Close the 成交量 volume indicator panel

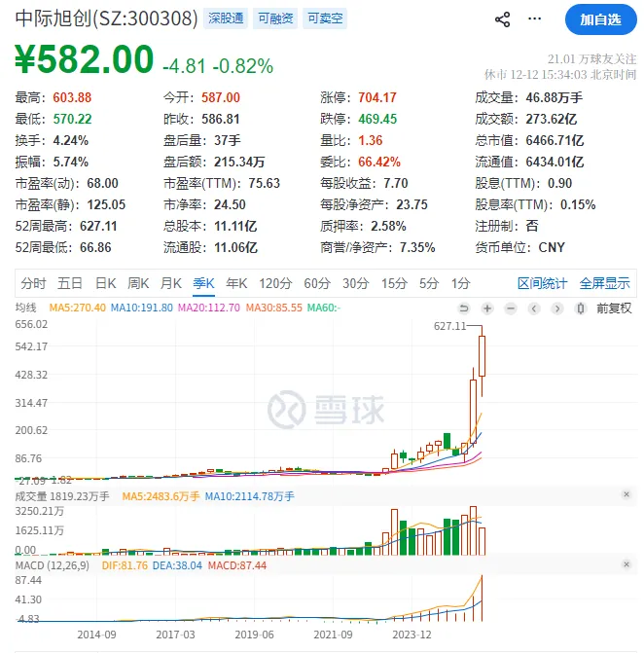[x=626, y=494]
